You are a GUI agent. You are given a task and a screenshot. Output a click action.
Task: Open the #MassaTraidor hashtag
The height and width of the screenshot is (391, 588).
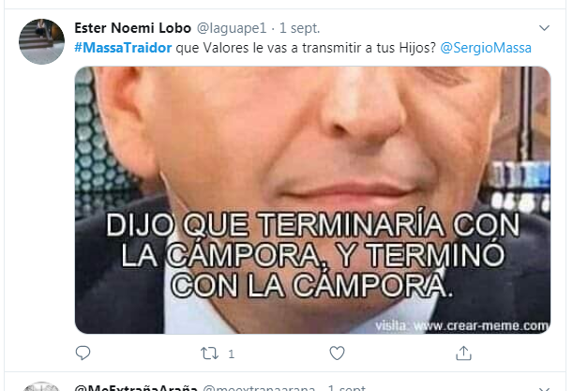123,48
